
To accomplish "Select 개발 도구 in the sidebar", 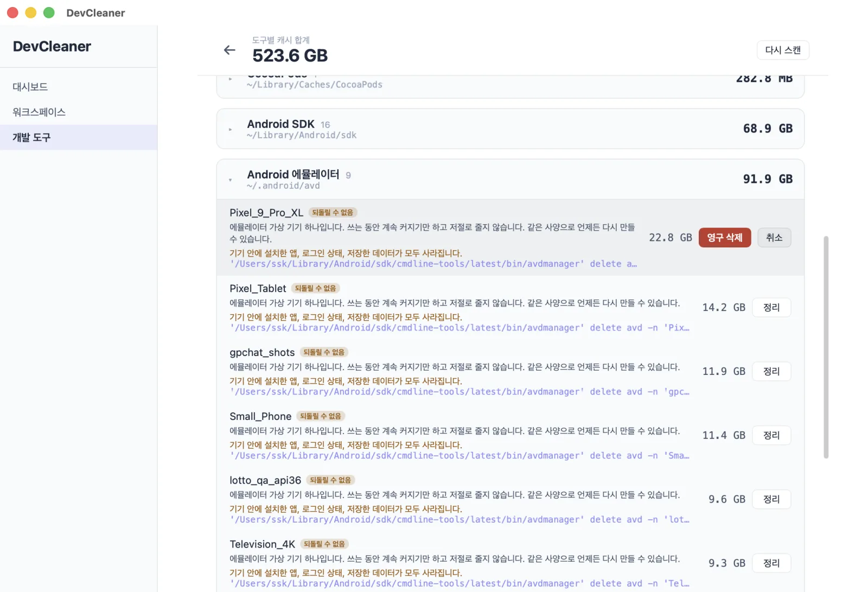I will 79,138.
